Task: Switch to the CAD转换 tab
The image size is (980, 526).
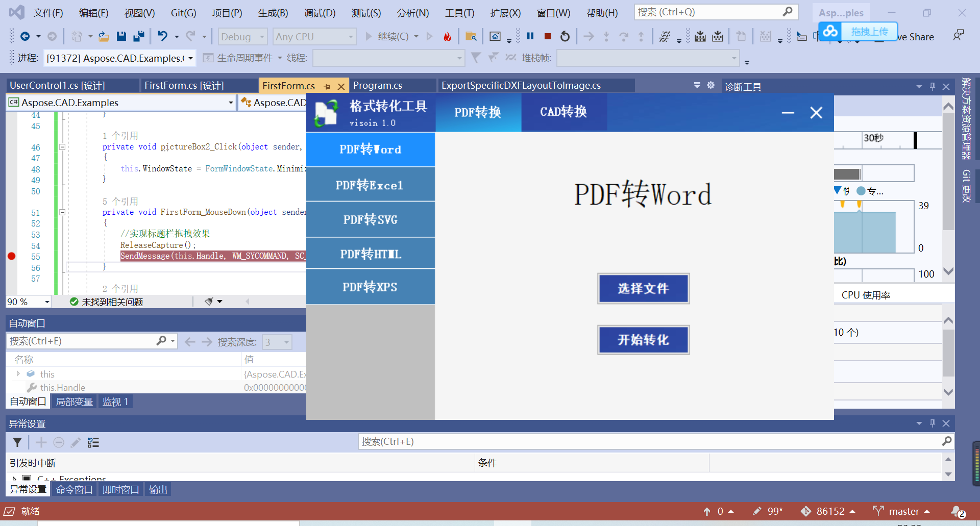Action: [563, 112]
